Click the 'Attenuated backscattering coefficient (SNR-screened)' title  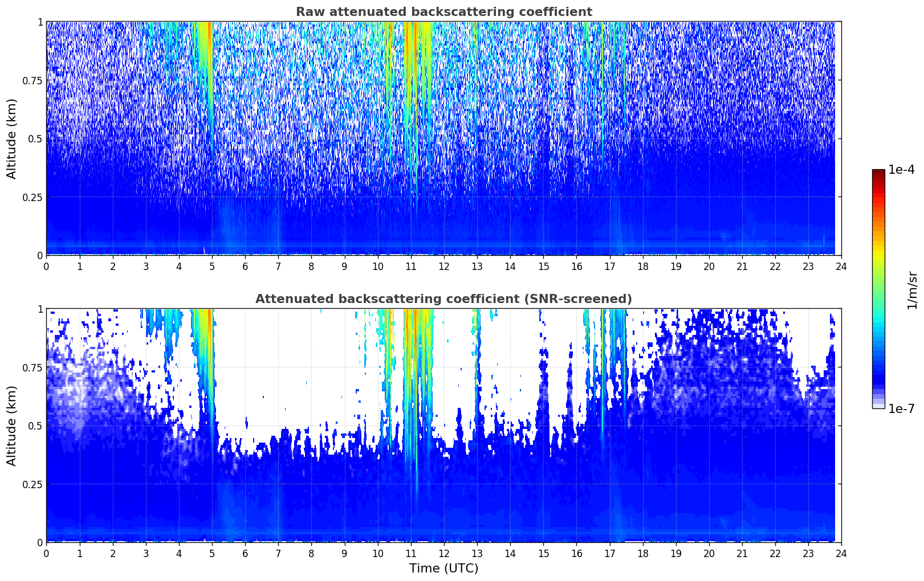443,299
